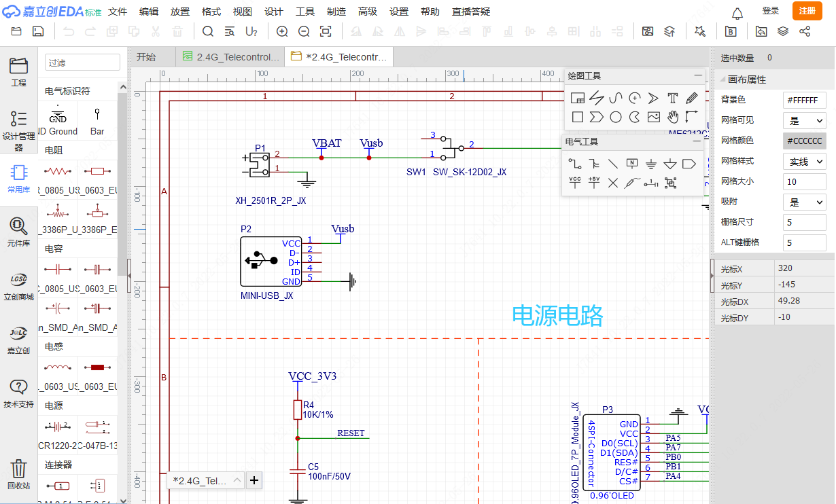Image resolution: width=836 pixels, height=504 pixels.
Task: Select the Text tool in 绘图工具 panel
Action: (673, 98)
